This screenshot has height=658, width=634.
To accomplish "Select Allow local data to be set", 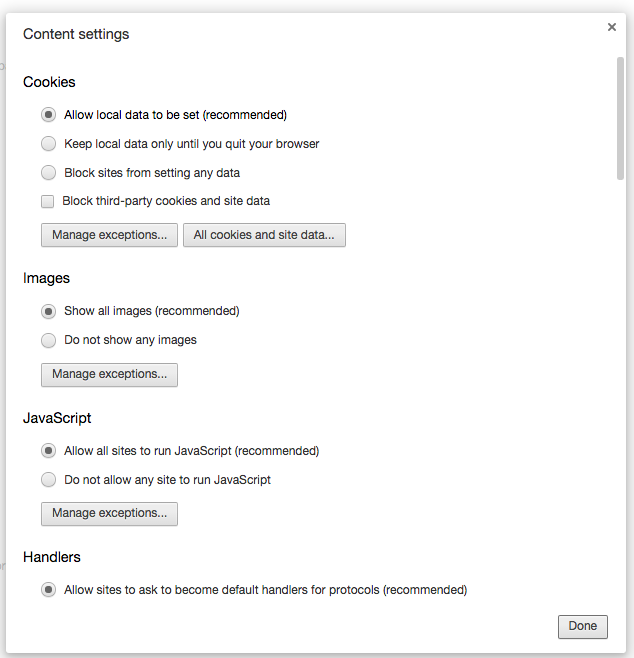I will point(48,115).
